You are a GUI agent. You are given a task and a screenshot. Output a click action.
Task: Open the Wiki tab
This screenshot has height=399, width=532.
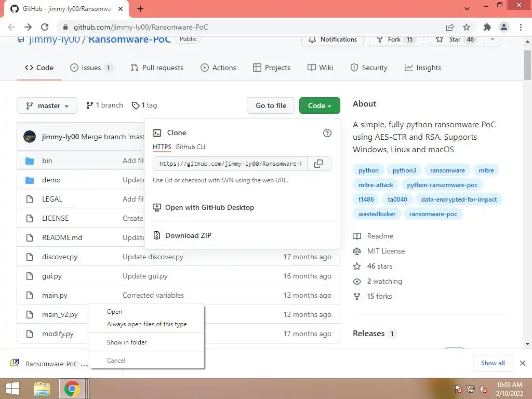(320, 68)
